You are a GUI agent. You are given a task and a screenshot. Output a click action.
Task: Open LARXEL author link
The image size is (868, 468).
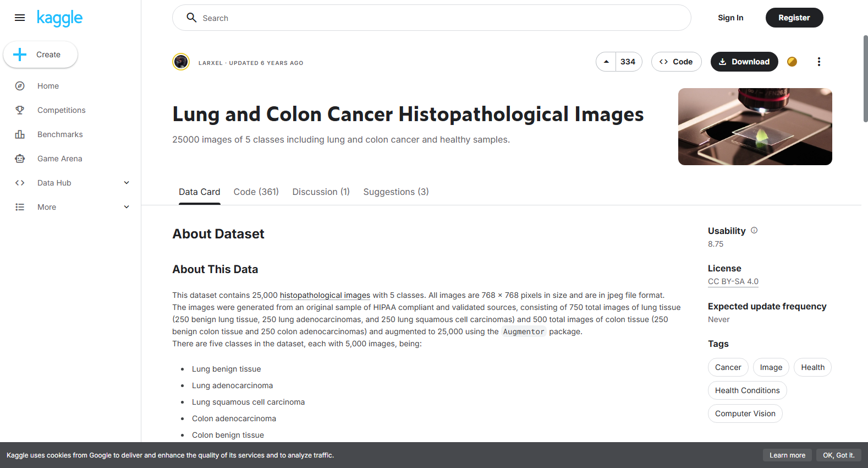pyautogui.click(x=211, y=63)
